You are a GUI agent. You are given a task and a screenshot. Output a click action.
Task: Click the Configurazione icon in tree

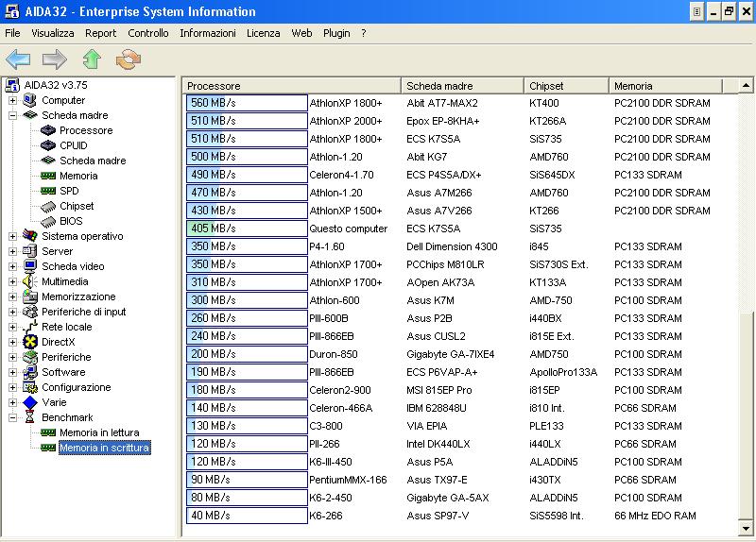30,387
